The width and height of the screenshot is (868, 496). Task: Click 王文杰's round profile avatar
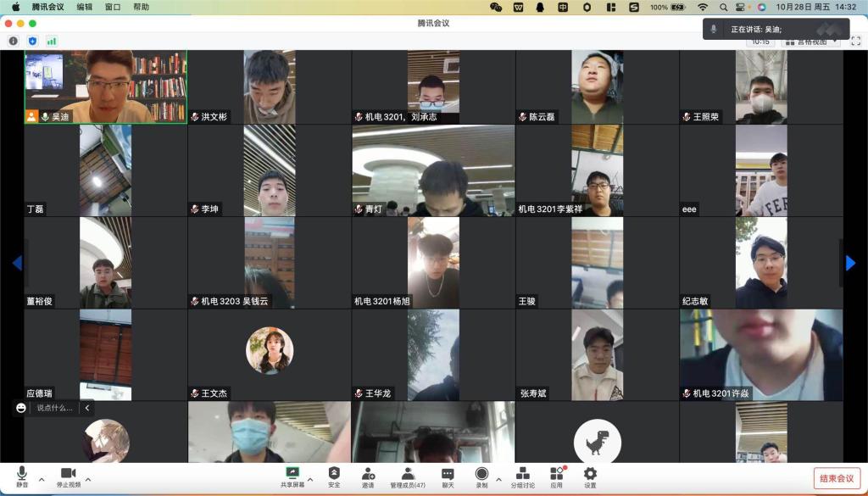pos(270,350)
